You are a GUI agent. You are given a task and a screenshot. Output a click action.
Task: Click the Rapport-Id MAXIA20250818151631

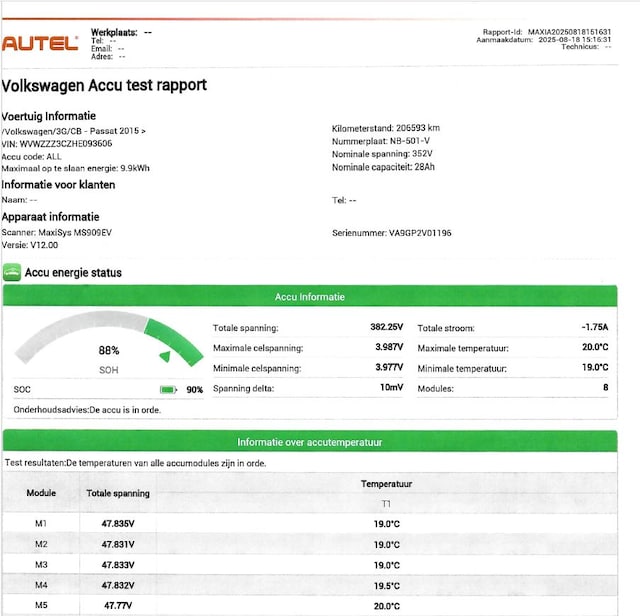pos(569,32)
